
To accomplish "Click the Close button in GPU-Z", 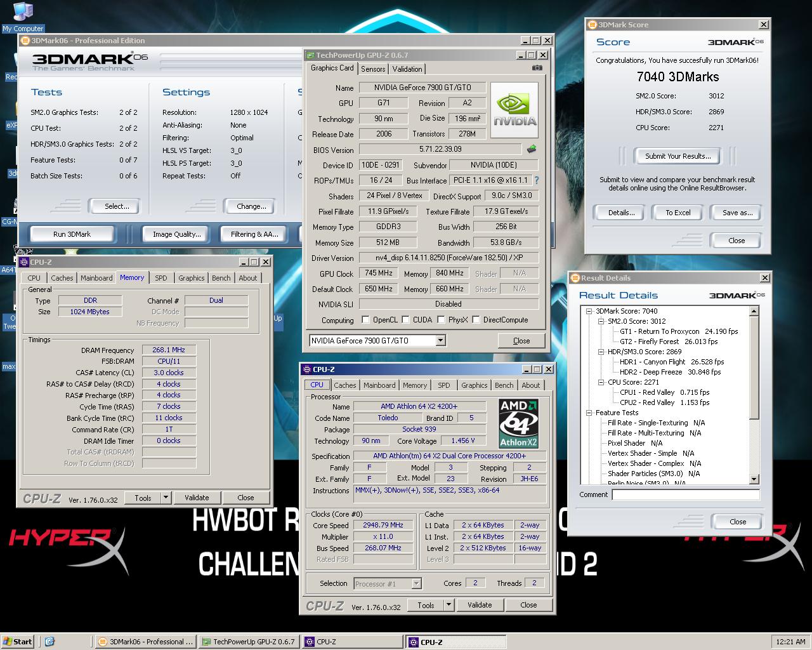I will 521,341.
